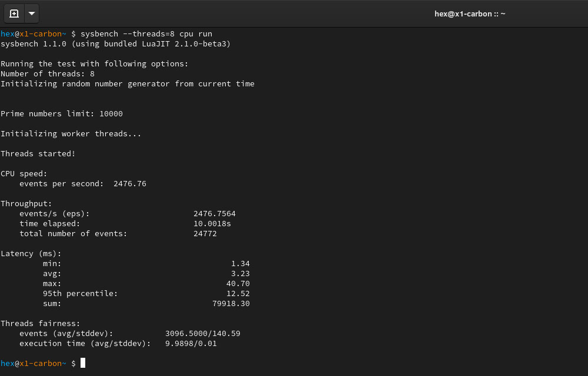The width and height of the screenshot is (588, 376).
Task: Click the new tab icon button
Action: (x=14, y=14)
